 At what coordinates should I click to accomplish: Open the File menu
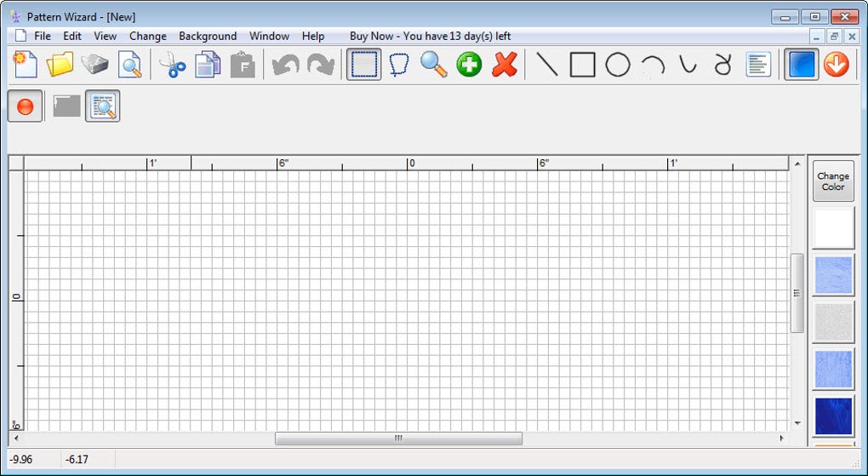(43, 36)
